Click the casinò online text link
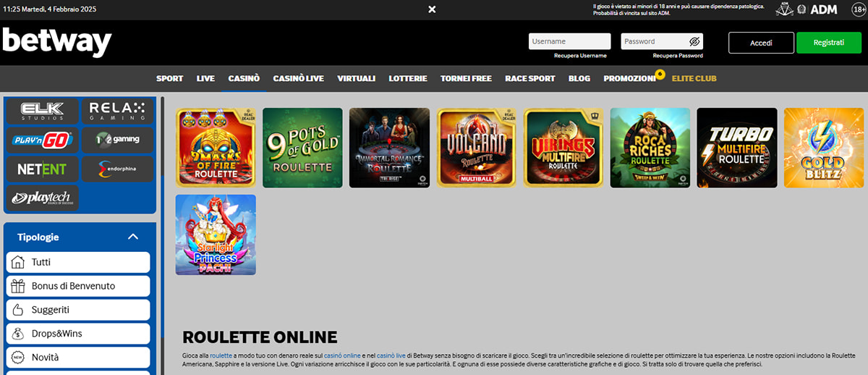This screenshot has width=868, height=375. (341, 356)
